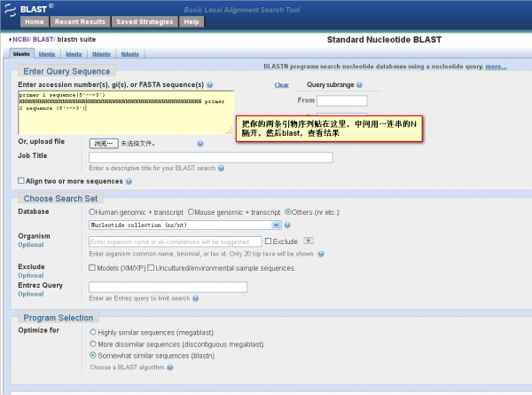Follow the more... link

point(496,67)
